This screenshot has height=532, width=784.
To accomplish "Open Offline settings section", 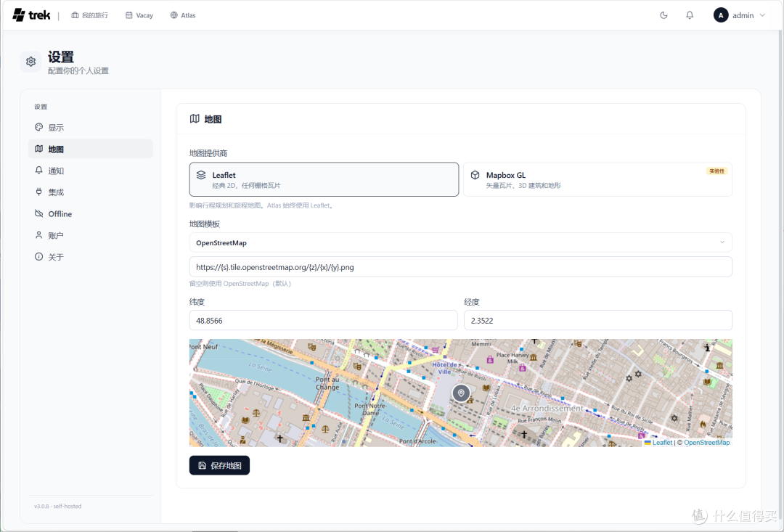I will (91, 213).
